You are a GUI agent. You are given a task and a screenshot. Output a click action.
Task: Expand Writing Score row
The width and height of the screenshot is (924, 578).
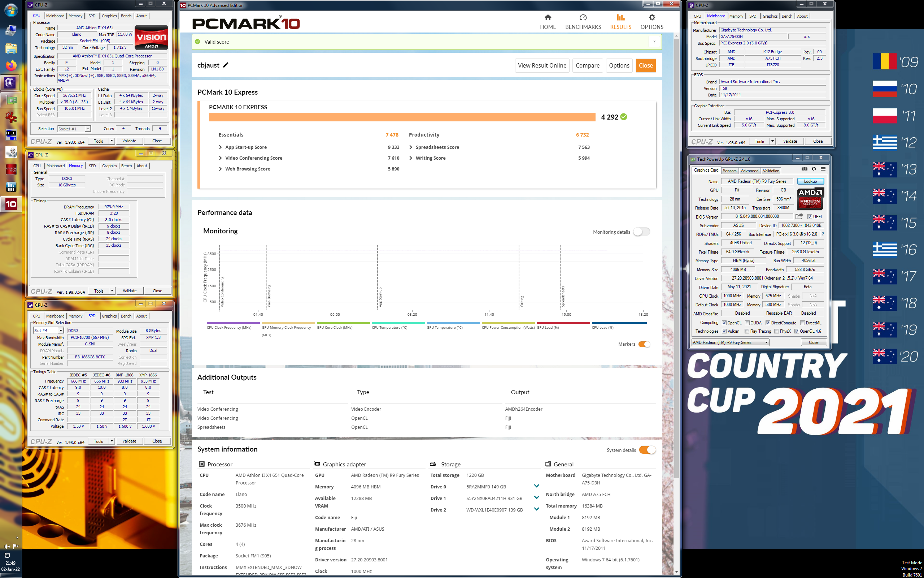[x=411, y=158]
